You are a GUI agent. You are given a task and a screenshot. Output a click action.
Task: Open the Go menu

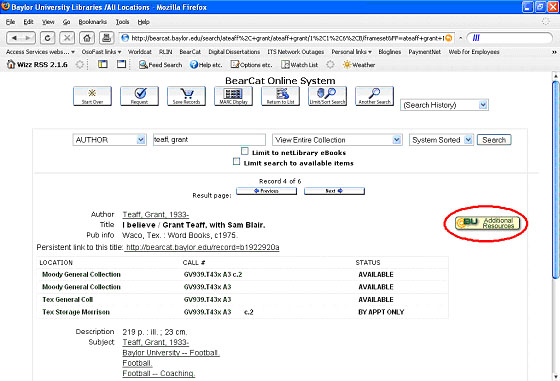(66, 22)
